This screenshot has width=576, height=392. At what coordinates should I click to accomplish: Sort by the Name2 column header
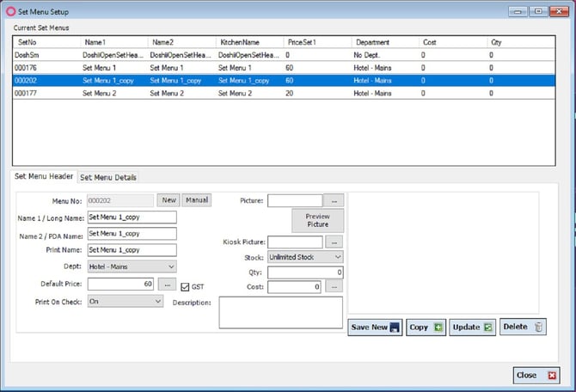(x=182, y=42)
